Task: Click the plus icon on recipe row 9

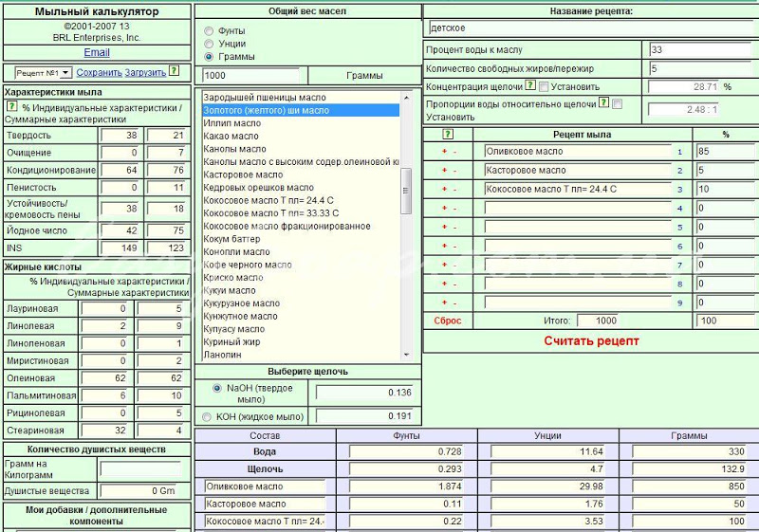Action: click(444, 303)
